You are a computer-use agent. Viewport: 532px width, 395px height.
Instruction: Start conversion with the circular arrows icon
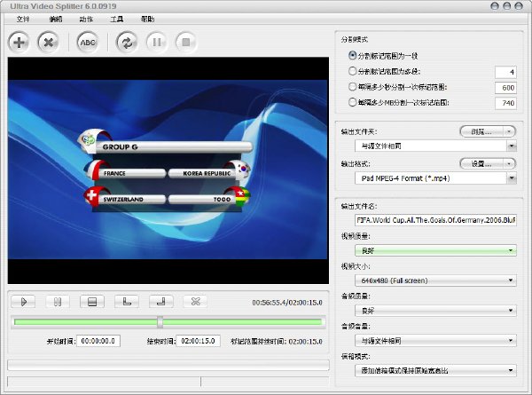click(127, 43)
